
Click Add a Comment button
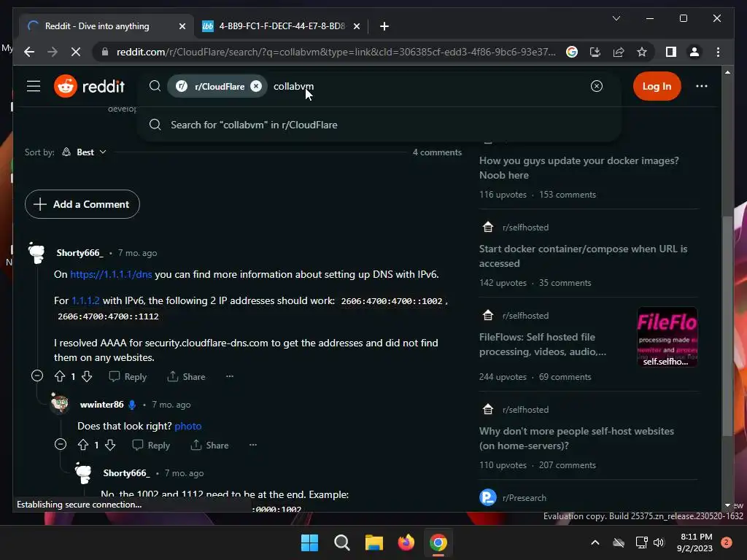point(82,204)
